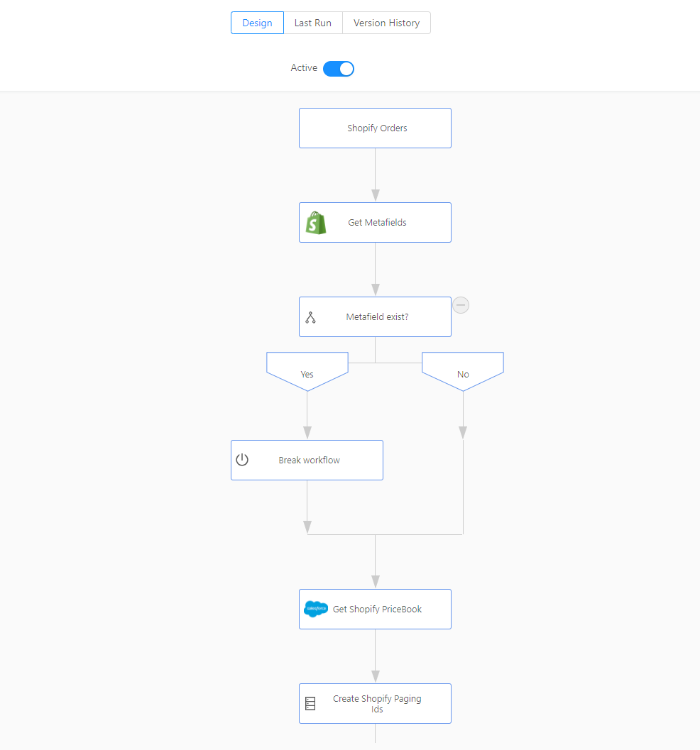This screenshot has height=750, width=700.
Task: Click the power icon on Break workflow
Action: pos(242,460)
